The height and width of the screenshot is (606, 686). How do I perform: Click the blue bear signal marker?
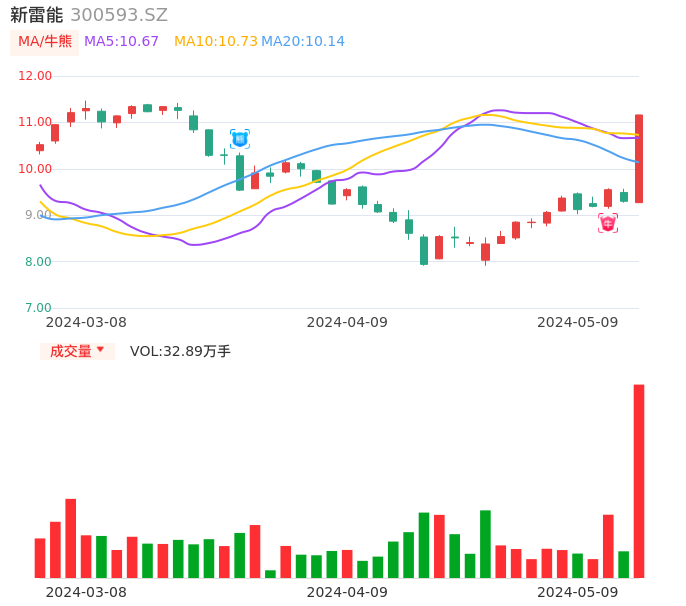(240, 139)
